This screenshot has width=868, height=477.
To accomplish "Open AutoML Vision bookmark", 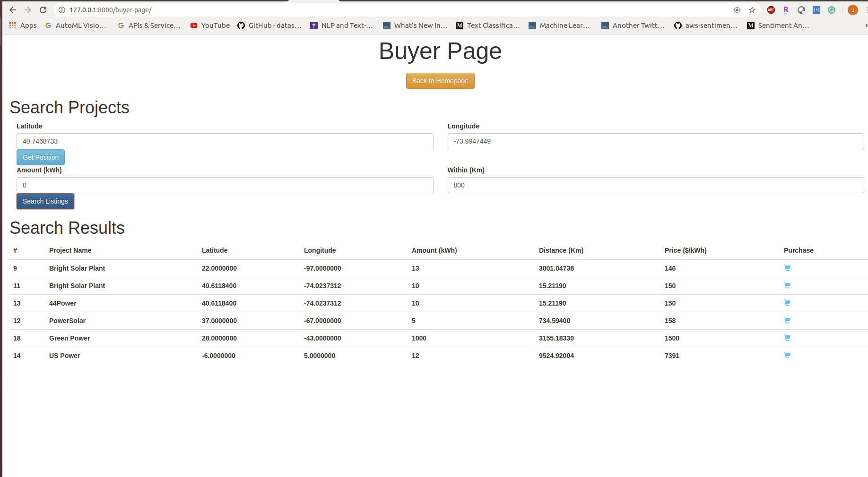I will pos(76,26).
